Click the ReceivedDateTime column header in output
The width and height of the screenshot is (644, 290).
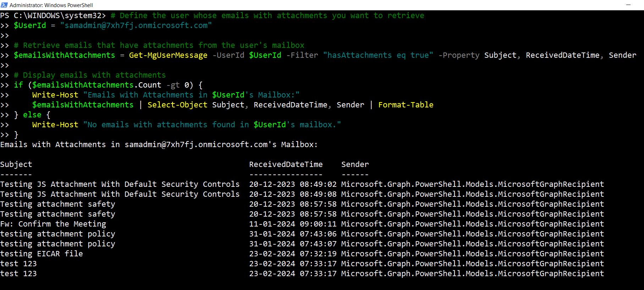[x=286, y=164]
